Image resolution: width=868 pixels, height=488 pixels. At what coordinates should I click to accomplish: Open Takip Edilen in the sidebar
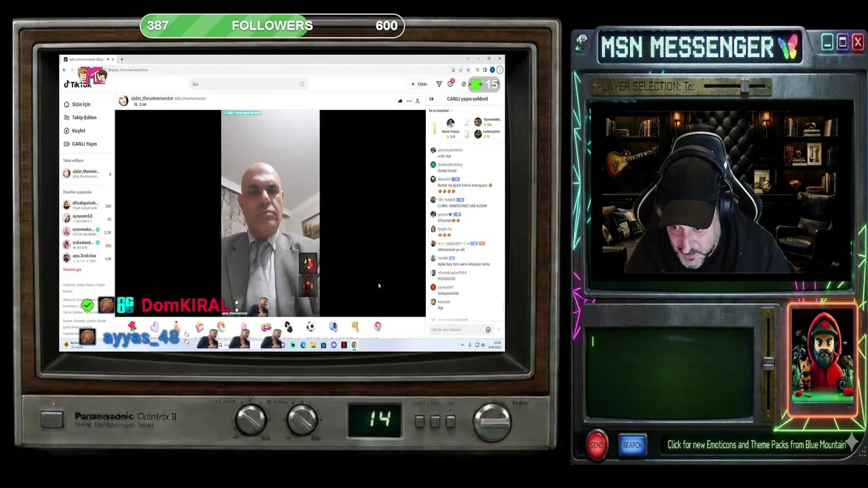(x=80, y=117)
